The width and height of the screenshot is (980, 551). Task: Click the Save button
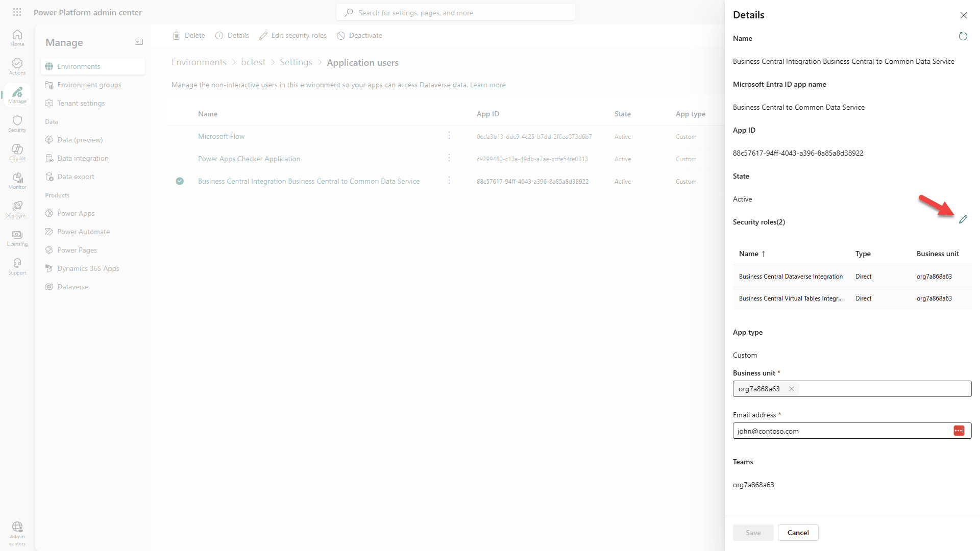(x=753, y=532)
